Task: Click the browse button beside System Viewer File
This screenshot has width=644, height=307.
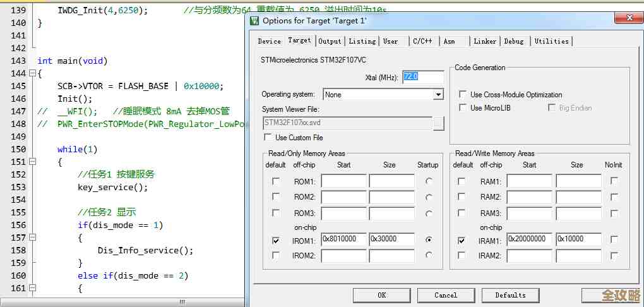Action: click(439, 123)
